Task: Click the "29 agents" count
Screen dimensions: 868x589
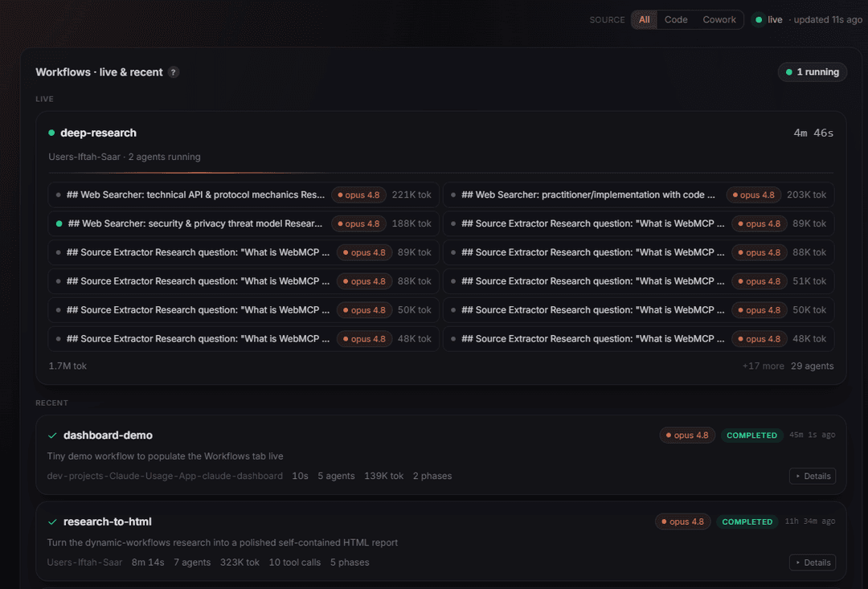Action: [812, 366]
